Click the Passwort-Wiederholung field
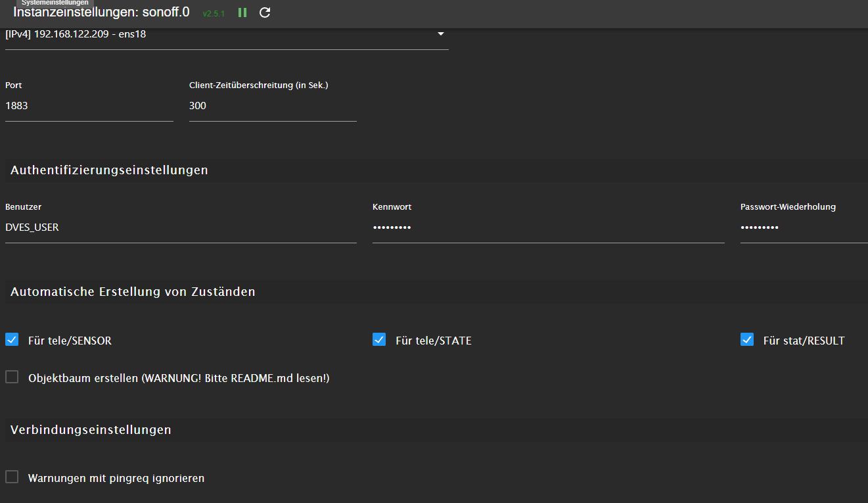This screenshot has width=868, height=503. (x=804, y=228)
